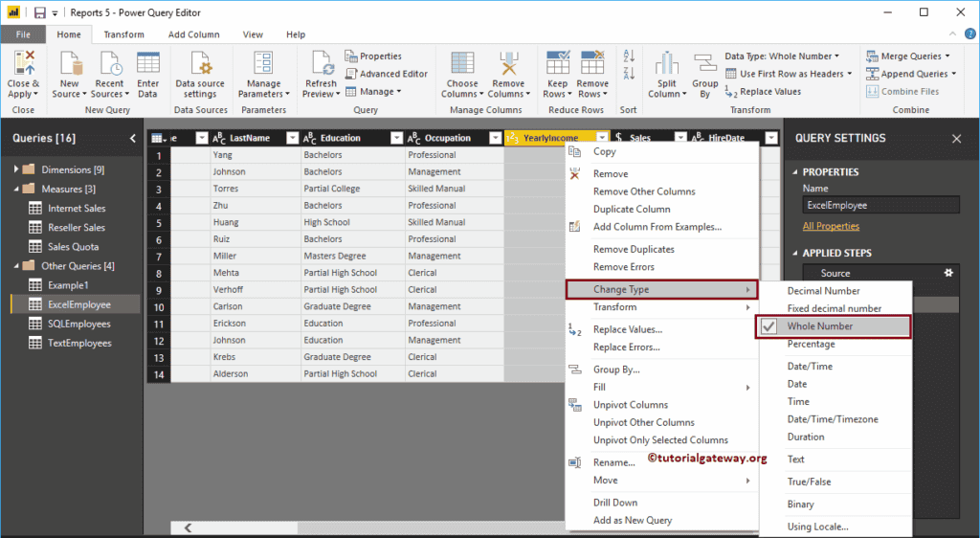Choose Remove Duplicates from the context menu
The image size is (980, 538).
pos(634,249)
